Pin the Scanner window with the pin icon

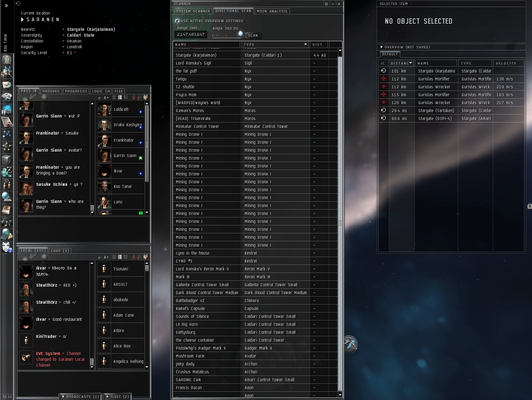point(327,4)
